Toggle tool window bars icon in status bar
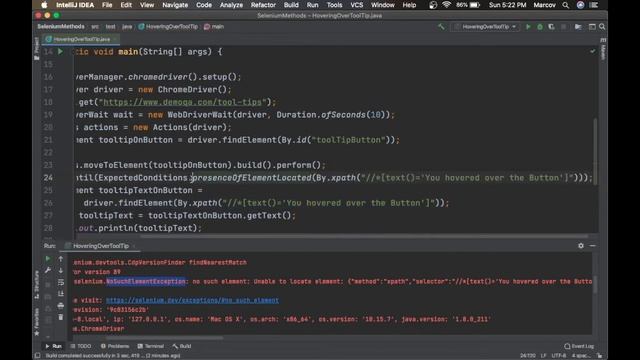640x360 pixels. tap(38, 356)
